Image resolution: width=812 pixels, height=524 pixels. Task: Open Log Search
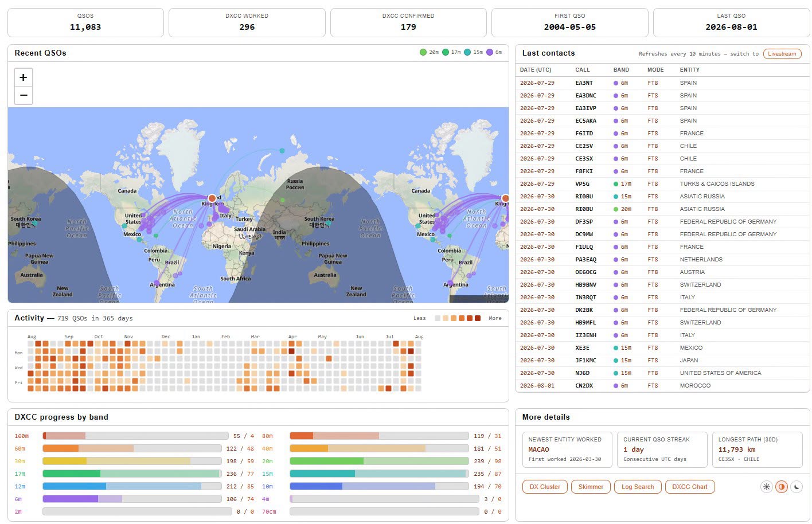coord(638,487)
